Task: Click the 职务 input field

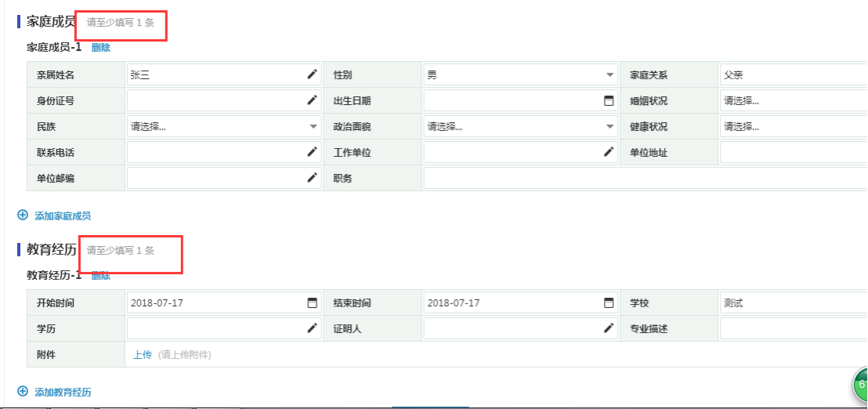Action: coord(642,178)
